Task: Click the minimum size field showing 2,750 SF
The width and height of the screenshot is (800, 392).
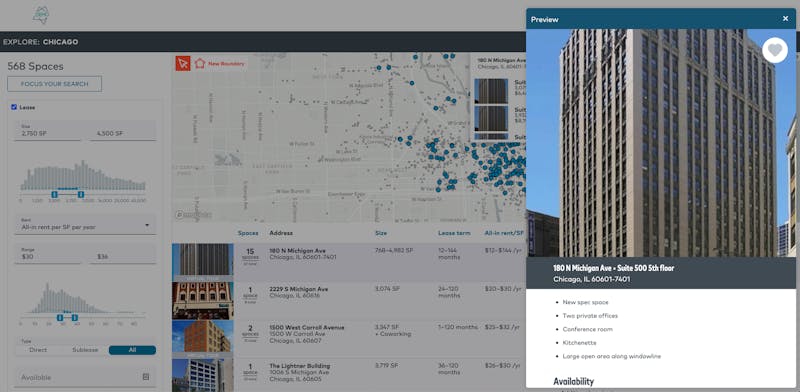Action: pos(47,131)
